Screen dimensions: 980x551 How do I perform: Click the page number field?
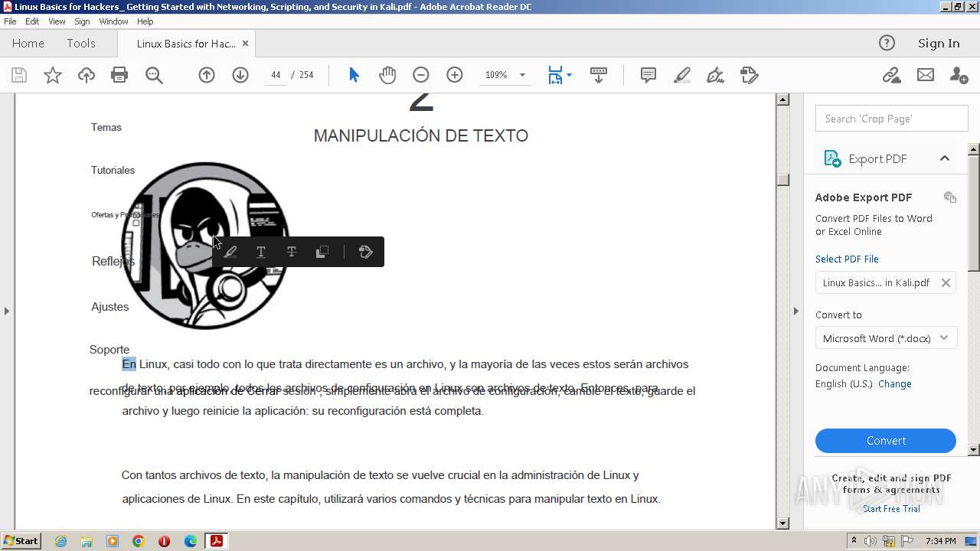pos(276,75)
